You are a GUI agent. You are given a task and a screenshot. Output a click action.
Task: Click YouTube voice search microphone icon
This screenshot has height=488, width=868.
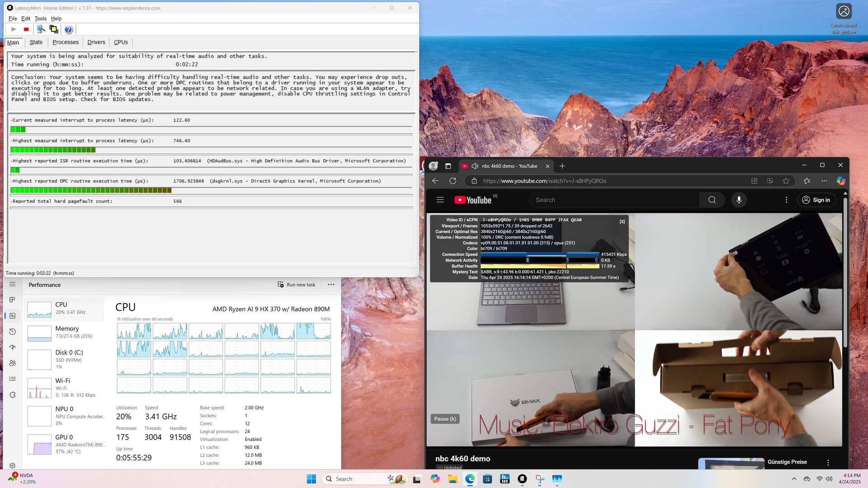pyautogui.click(x=739, y=200)
